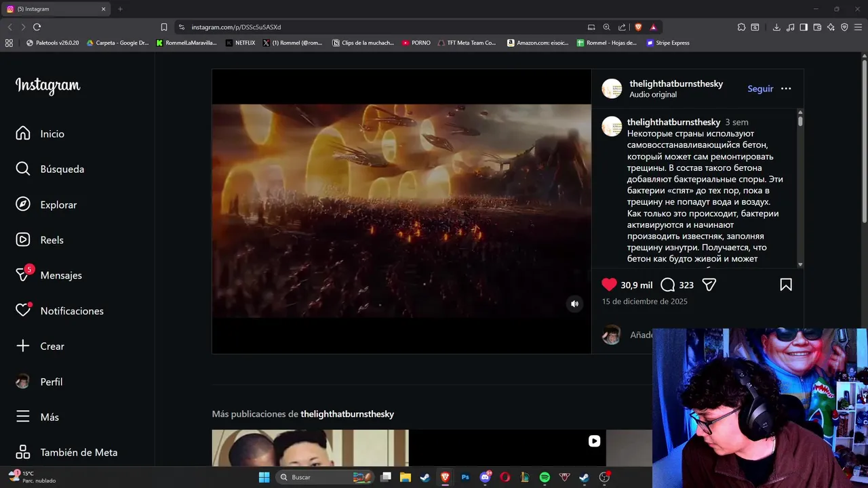Image resolution: width=868 pixels, height=488 pixels.
Task: Open the Explorar compass icon
Action: (x=23, y=205)
